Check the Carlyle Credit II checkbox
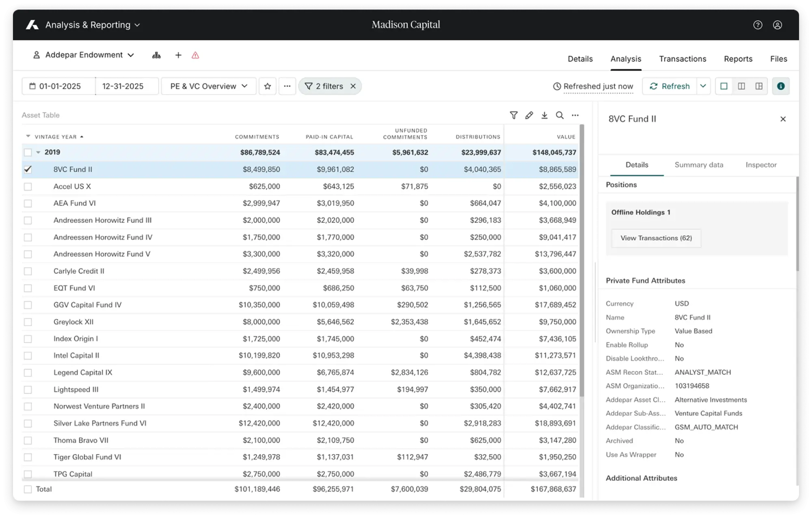812x518 pixels. pos(28,271)
